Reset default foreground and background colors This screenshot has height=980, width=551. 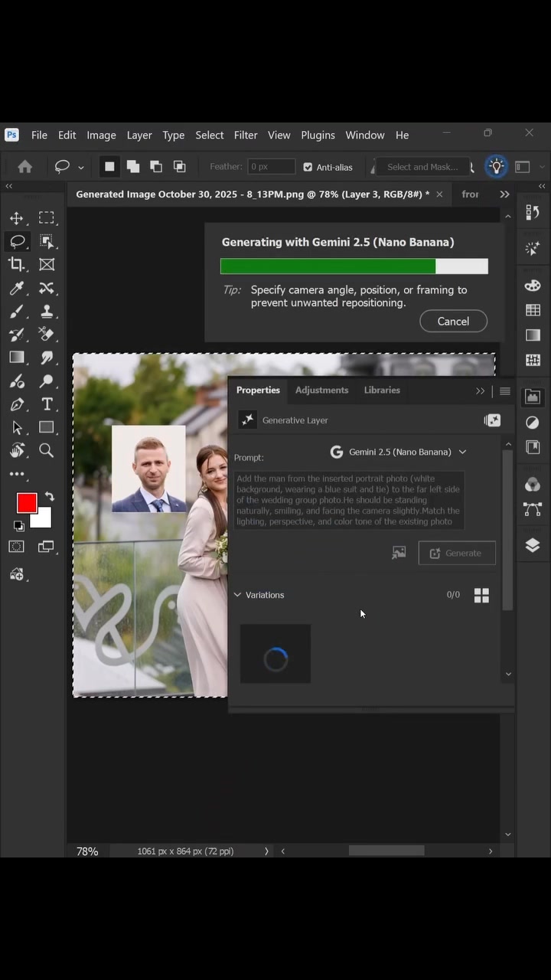coord(18,526)
